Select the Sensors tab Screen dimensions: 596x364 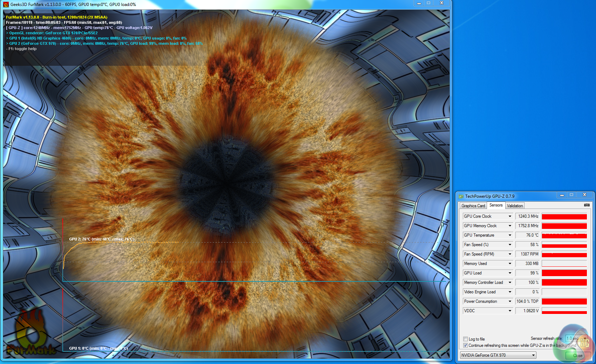click(x=496, y=205)
